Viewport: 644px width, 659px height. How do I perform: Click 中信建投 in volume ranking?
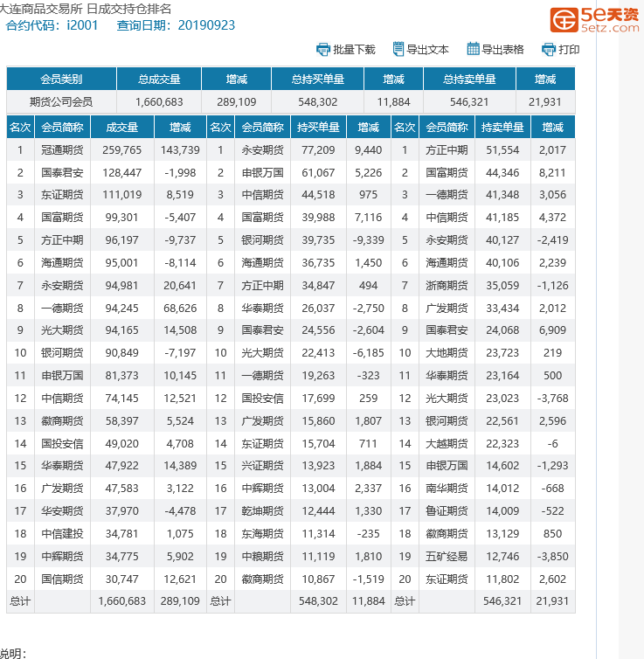[62, 533]
